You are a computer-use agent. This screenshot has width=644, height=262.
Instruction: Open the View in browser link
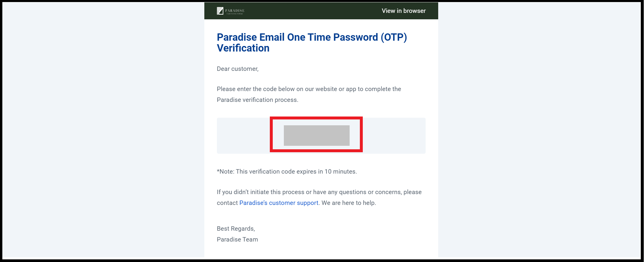point(404,11)
